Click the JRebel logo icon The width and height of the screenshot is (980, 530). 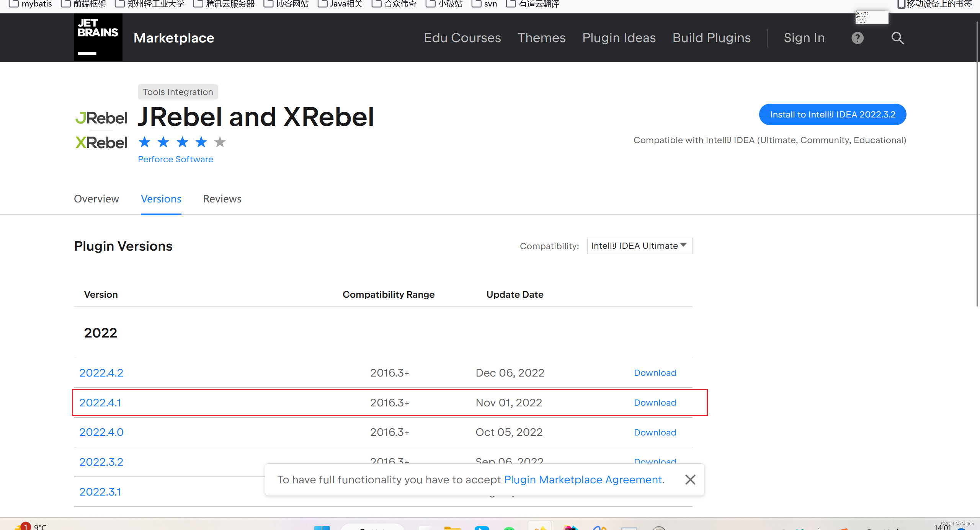101,118
